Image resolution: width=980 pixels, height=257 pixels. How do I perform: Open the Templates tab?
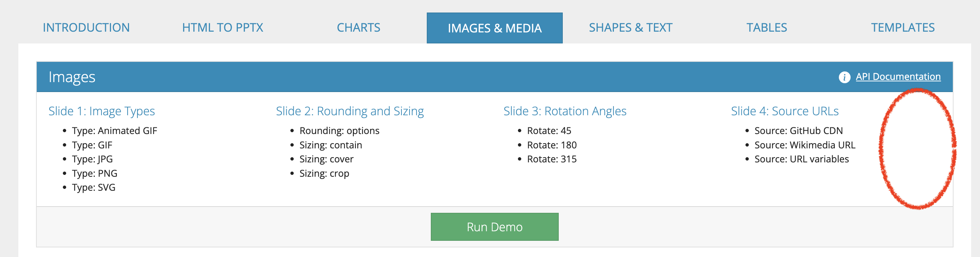pyautogui.click(x=903, y=28)
